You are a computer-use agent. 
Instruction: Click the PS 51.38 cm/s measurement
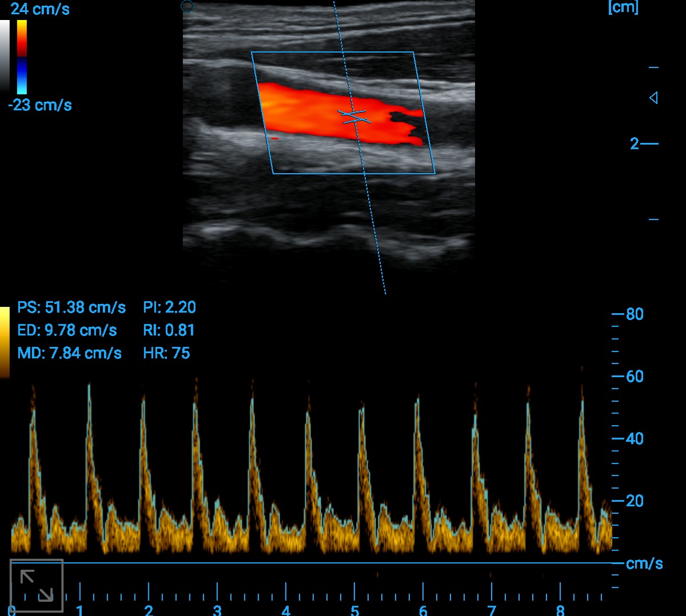click(71, 307)
